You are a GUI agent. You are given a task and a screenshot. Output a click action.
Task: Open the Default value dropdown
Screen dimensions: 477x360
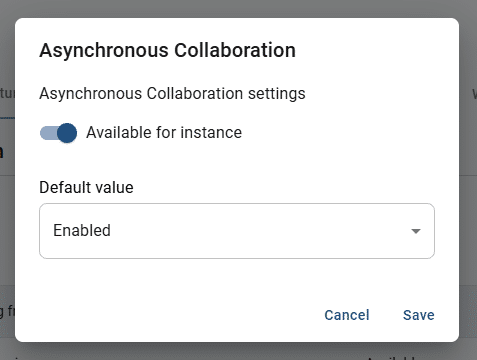(237, 231)
